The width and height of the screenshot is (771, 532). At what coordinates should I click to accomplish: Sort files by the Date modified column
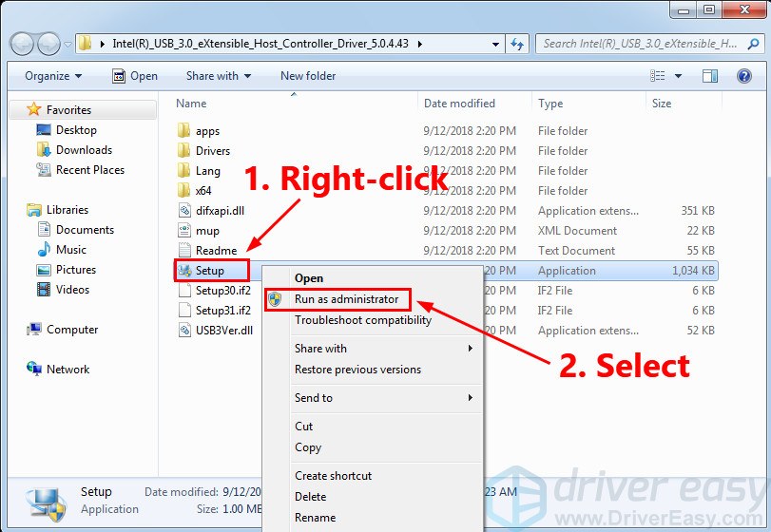coord(459,104)
